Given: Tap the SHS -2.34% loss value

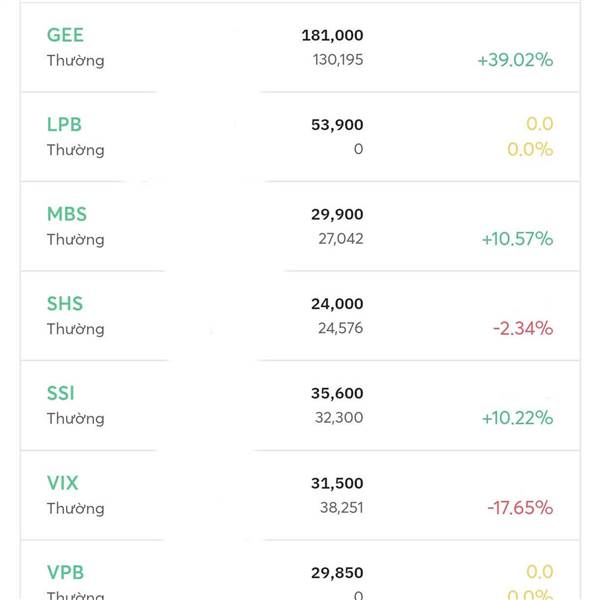Looking at the screenshot, I should click(x=522, y=329).
